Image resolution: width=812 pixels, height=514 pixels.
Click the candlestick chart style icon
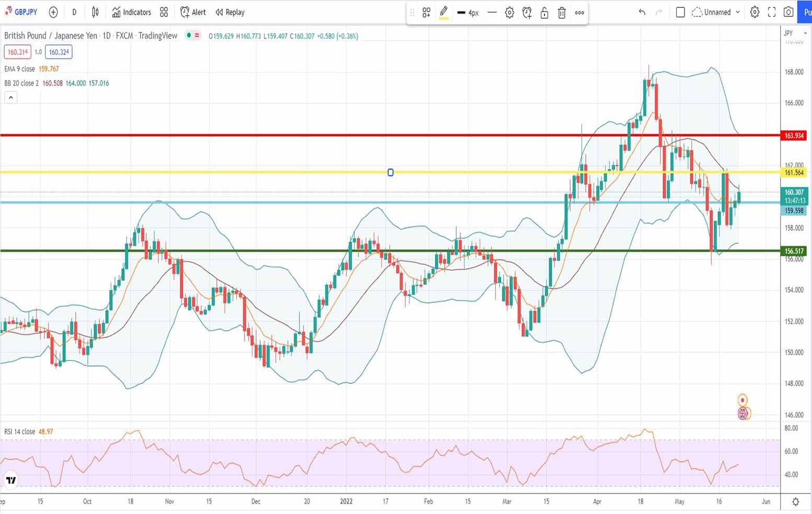pos(95,12)
